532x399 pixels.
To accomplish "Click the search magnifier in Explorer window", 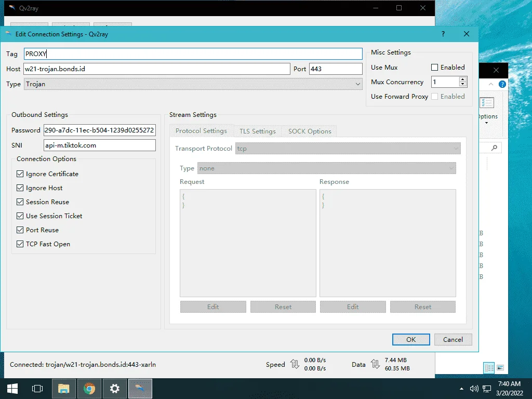I will coord(495,148).
